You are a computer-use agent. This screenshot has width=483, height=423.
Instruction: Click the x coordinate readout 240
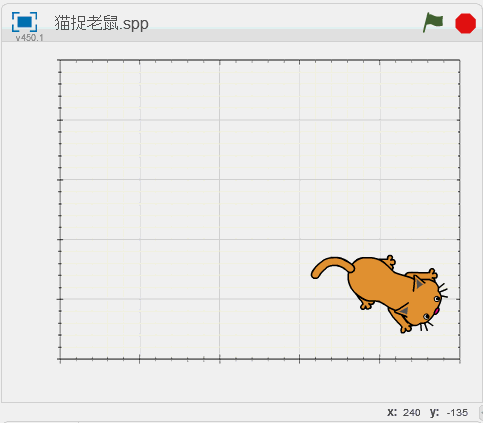411,413
